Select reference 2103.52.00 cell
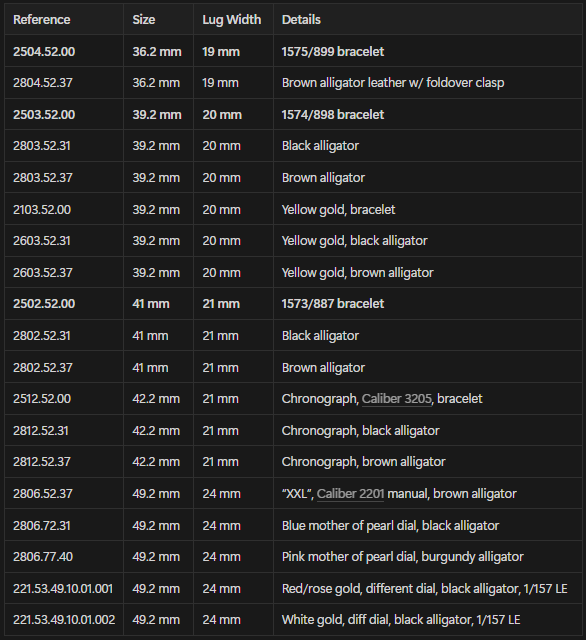586x640 pixels. 64,209
